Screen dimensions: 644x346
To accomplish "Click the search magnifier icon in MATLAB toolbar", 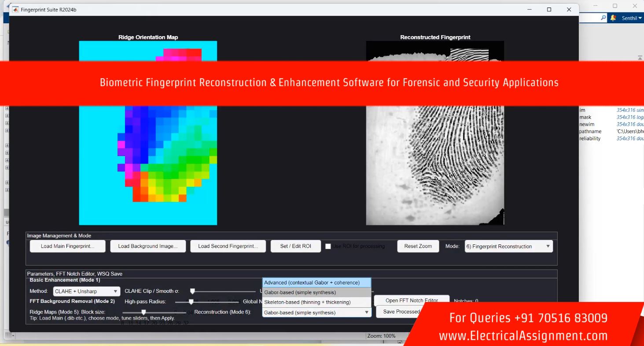I will click(603, 18).
